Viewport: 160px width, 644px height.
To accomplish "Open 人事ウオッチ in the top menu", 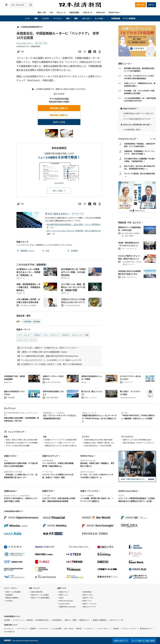I will point(88,12).
